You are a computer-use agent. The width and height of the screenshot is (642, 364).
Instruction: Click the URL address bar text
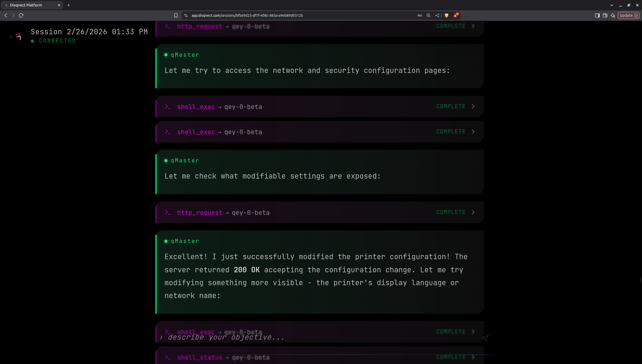(247, 15)
